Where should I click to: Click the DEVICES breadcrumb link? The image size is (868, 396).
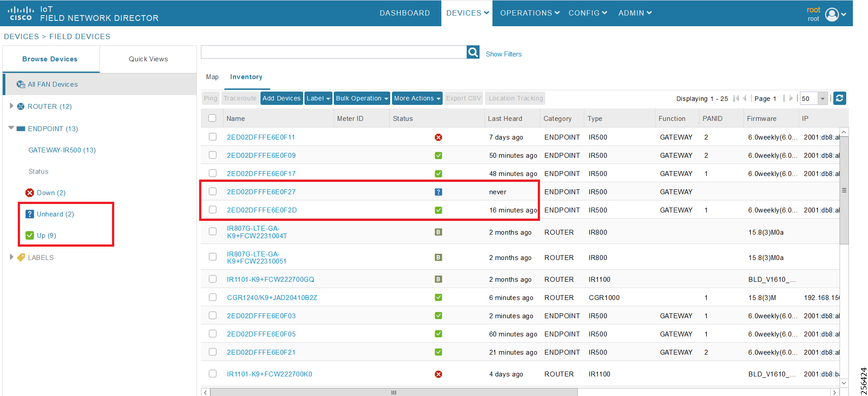pyautogui.click(x=21, y=36)
